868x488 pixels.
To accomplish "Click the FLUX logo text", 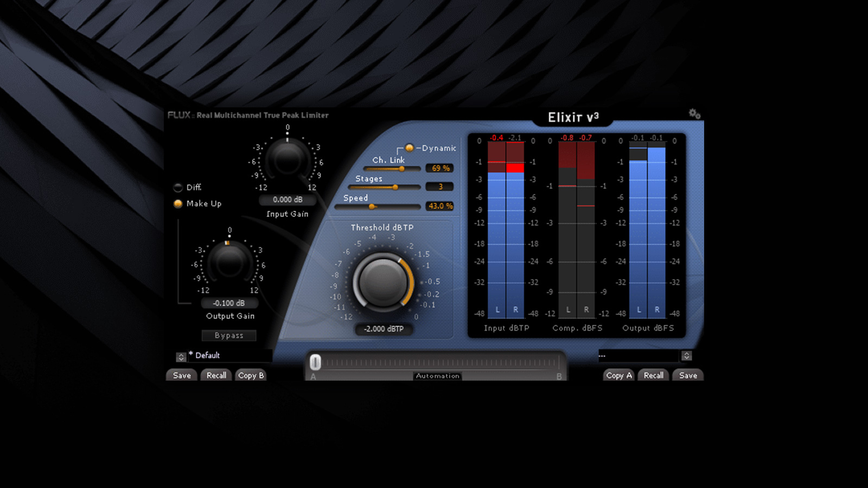I will tap(179, 115).
